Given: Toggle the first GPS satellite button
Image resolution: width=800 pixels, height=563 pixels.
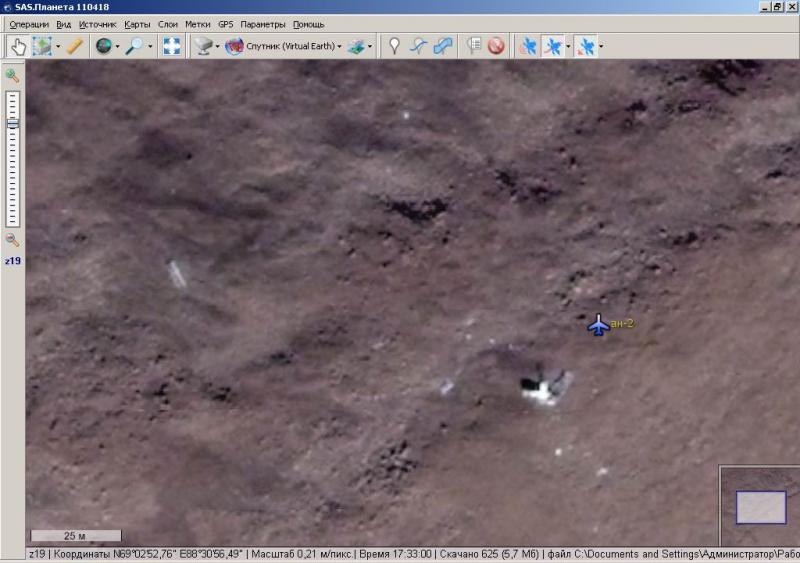Looking at the screenshot, I should [528, 46].
